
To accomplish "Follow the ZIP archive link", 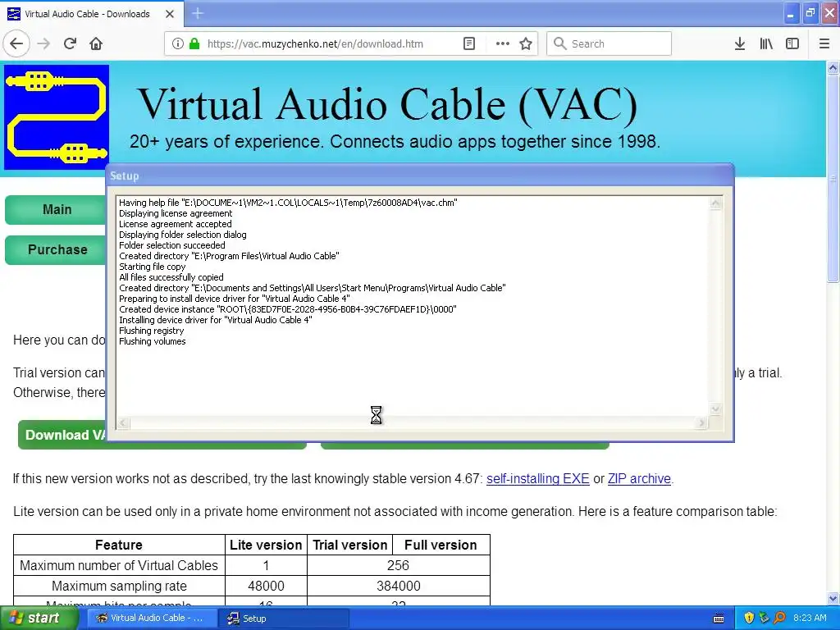I will click(639, 478).
